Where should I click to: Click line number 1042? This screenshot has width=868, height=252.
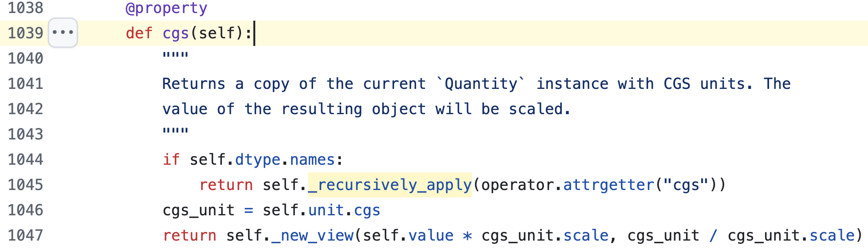pyautogui.click(x=25, y=109)
